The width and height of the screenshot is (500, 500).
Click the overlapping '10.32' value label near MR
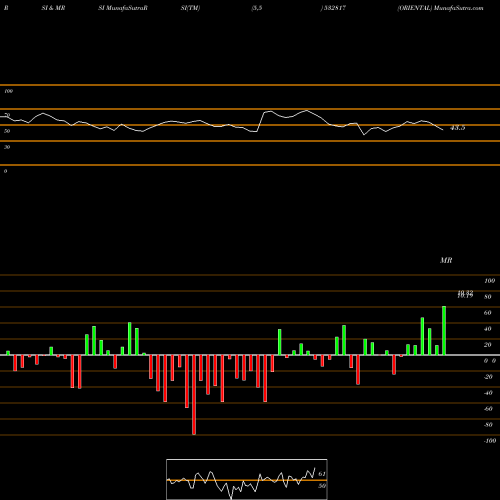pyautogui.click(x=465, y=294)
